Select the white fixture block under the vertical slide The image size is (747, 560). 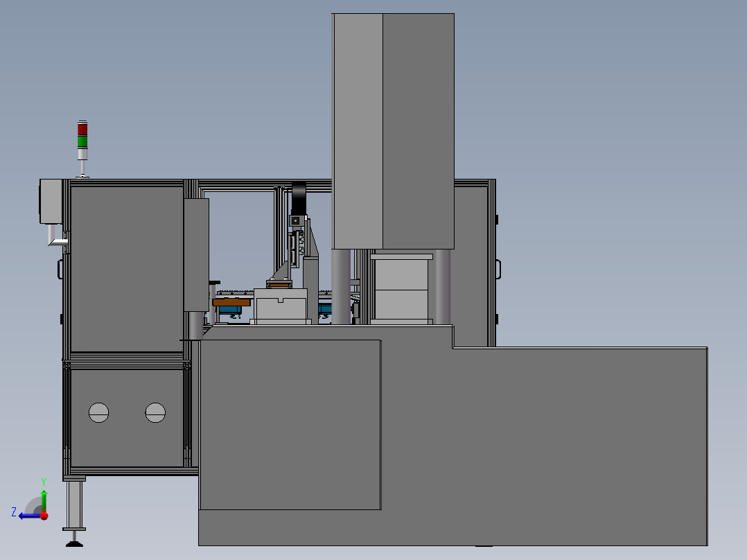pyautogui.click(x=281, y=306)
